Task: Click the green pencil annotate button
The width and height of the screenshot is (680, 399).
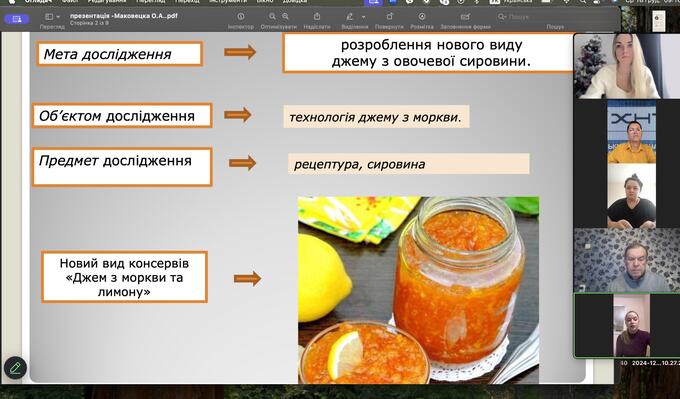Action: coord(15,368)
